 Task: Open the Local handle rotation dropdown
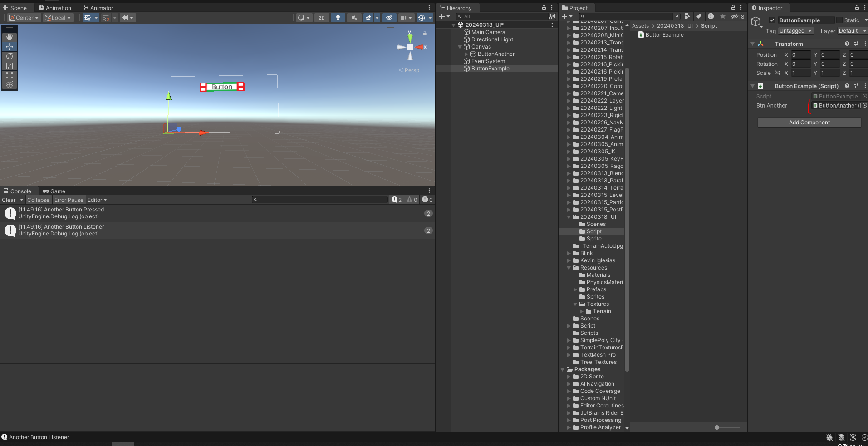(59, 18)
